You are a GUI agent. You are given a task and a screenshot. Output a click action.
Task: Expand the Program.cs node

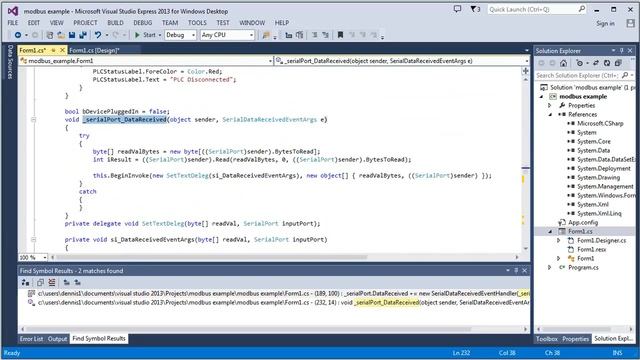pos(550,267)
